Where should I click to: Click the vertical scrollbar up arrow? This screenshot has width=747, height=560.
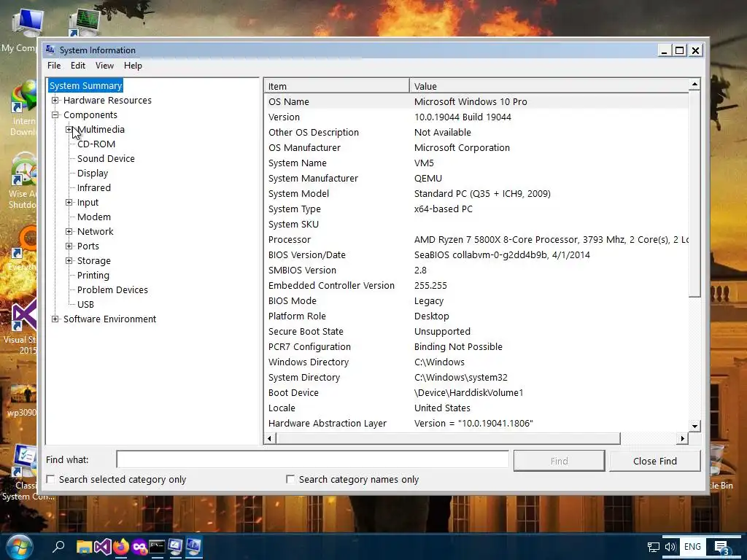pos(694,85)
